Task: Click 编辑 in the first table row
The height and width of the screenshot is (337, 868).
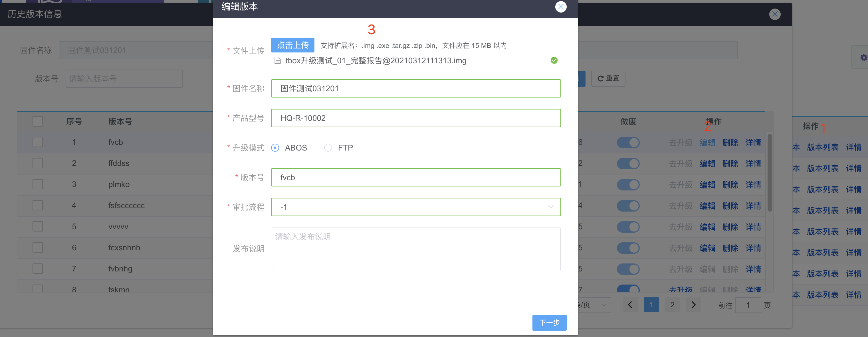Action: (708, 143)
